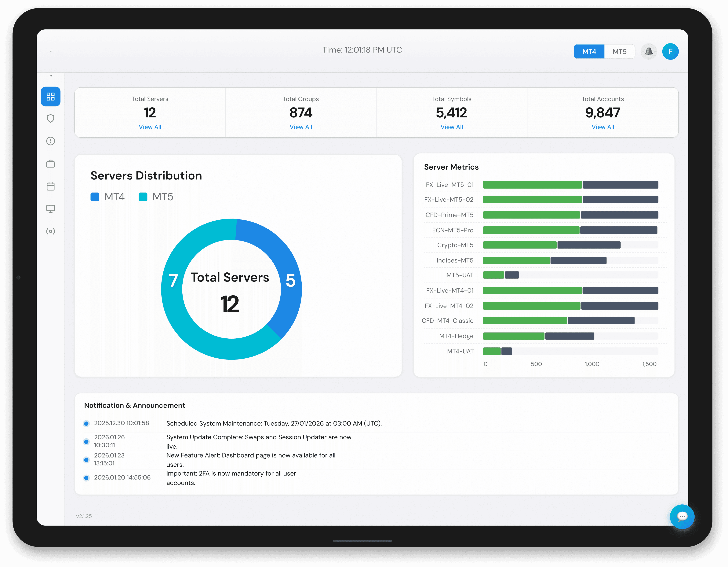728x567 pixels.
Task: Switch platform toggle to MT4
Action: (x=589, y=52)
